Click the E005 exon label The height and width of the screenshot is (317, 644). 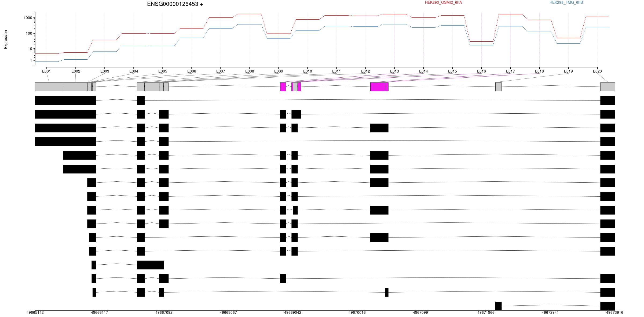(163, 71)
